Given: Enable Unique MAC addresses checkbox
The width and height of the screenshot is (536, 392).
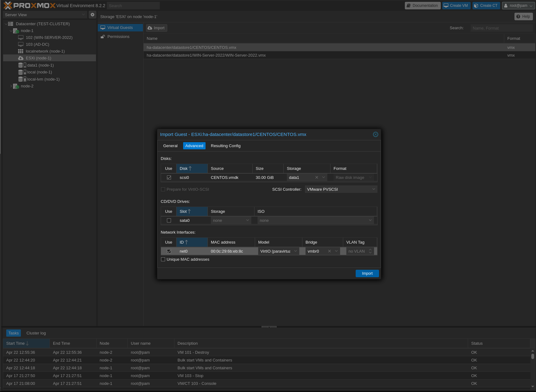Looking at the screenshot, I should 163,259.
